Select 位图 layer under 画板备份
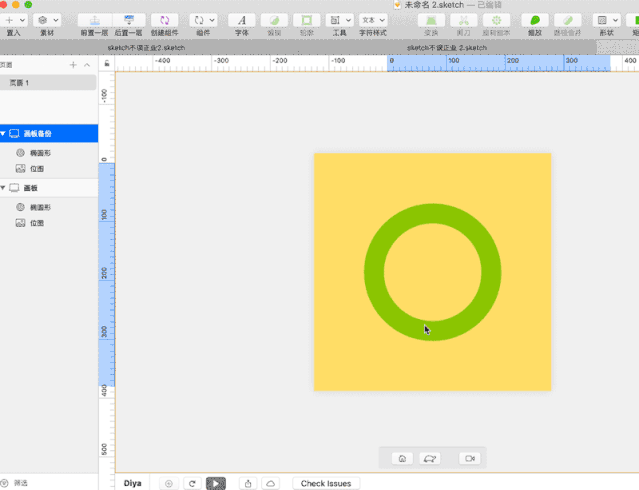Screen dimensions: 639x490 tap(49, 169)
